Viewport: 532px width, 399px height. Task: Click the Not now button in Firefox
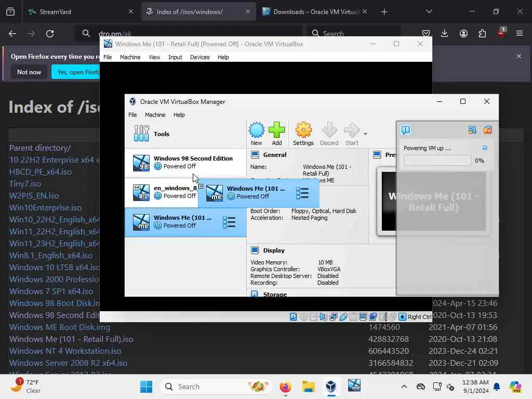tap(29, 72)
